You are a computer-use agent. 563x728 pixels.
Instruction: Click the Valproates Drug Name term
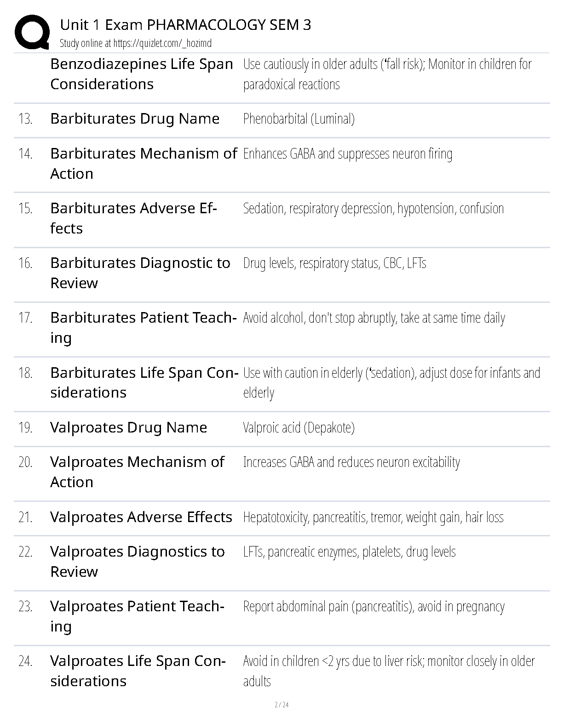pos(128,427)
